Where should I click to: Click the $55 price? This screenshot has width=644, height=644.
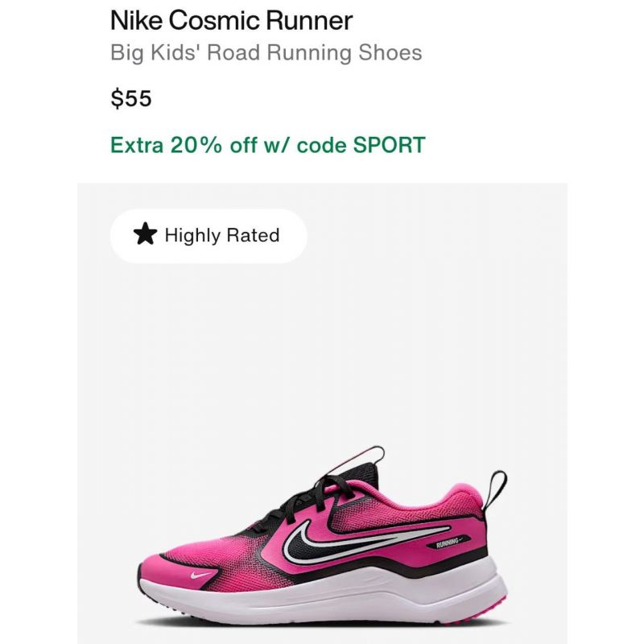click(131, 98)
